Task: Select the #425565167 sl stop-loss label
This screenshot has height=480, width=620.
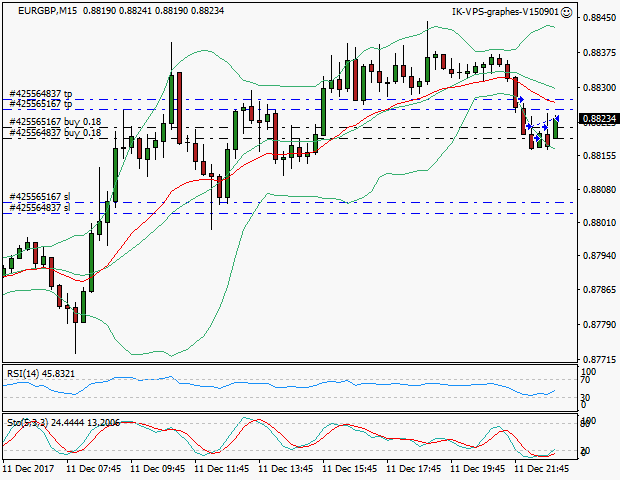Action: 39,197
